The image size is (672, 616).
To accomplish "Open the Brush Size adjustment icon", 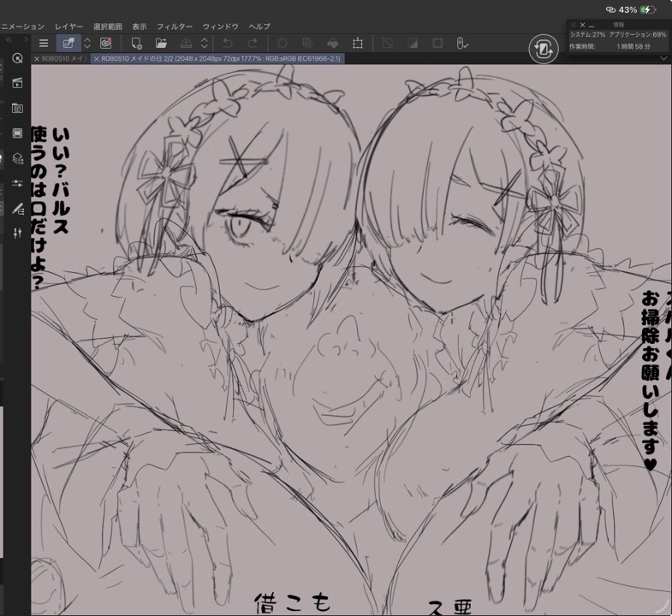I will pos(18,234).
